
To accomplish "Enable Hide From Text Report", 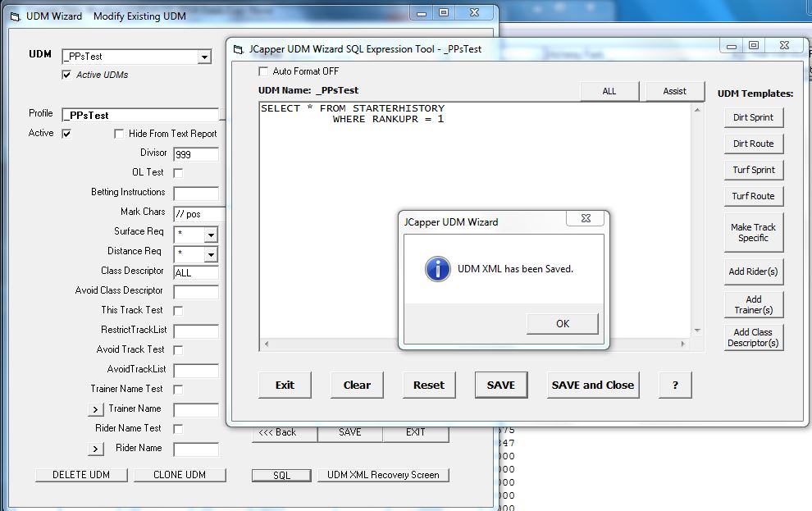I will [119, 134].
